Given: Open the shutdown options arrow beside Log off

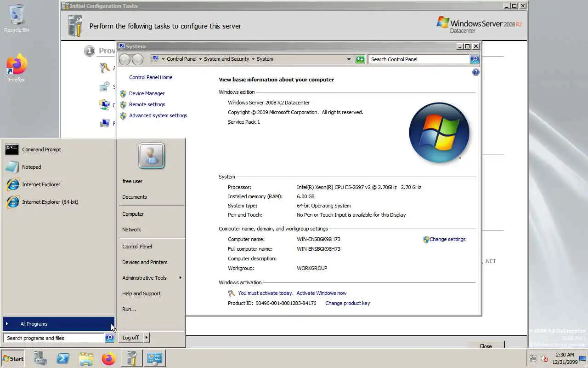Looking at the screenshot, I should pos(147,338).
